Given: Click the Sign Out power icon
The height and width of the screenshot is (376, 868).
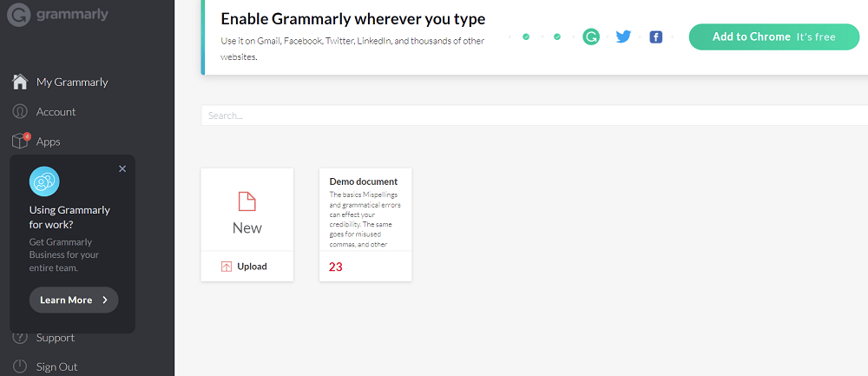Looking at the screenshot, I should point(20,366).
